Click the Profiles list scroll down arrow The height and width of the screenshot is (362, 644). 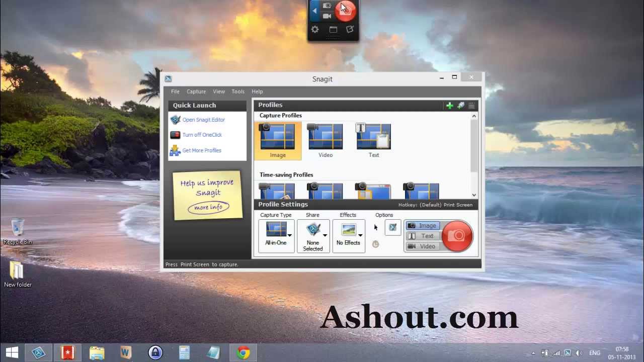474,195
